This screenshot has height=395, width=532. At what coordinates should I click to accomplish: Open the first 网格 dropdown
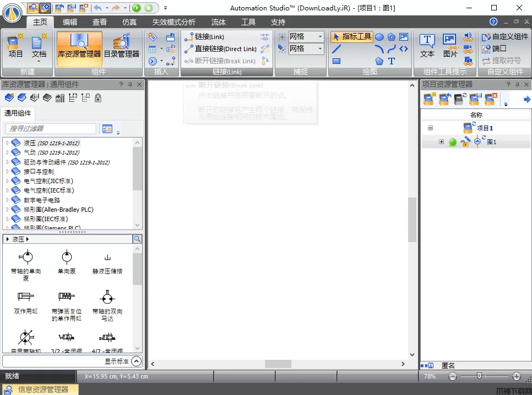(x=321, y=37)
